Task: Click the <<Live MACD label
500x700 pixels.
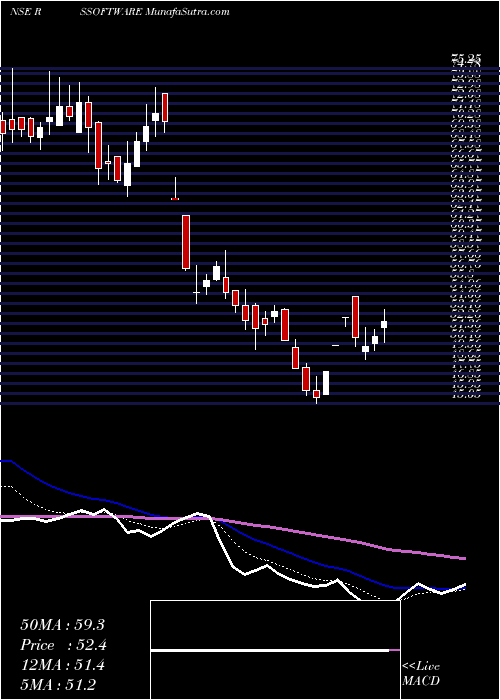Action: pyautogui.click(x=421, y=674)
